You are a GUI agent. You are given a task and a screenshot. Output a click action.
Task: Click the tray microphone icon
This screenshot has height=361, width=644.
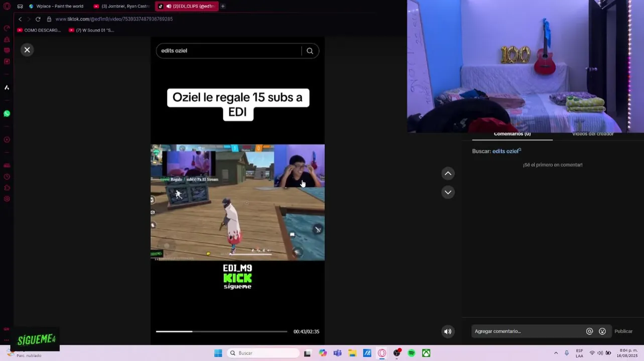pos(567,353)
